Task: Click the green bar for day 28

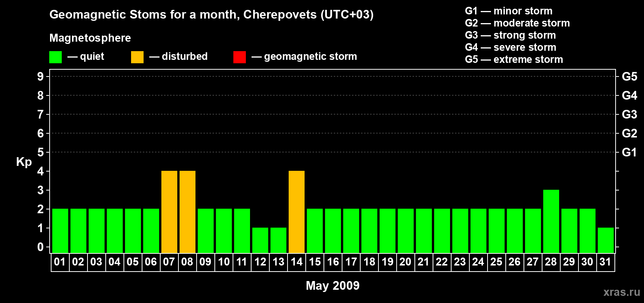Action: point(551,221)
